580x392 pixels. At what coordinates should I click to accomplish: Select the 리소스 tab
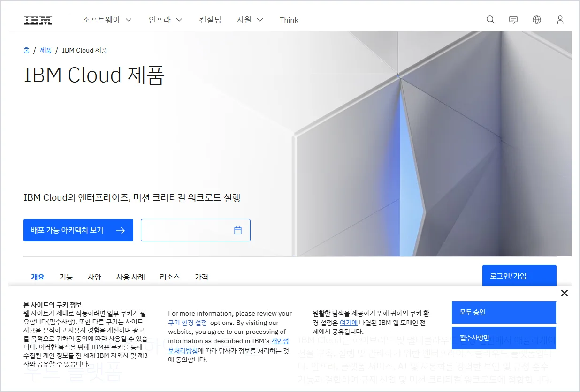[170, 277]
